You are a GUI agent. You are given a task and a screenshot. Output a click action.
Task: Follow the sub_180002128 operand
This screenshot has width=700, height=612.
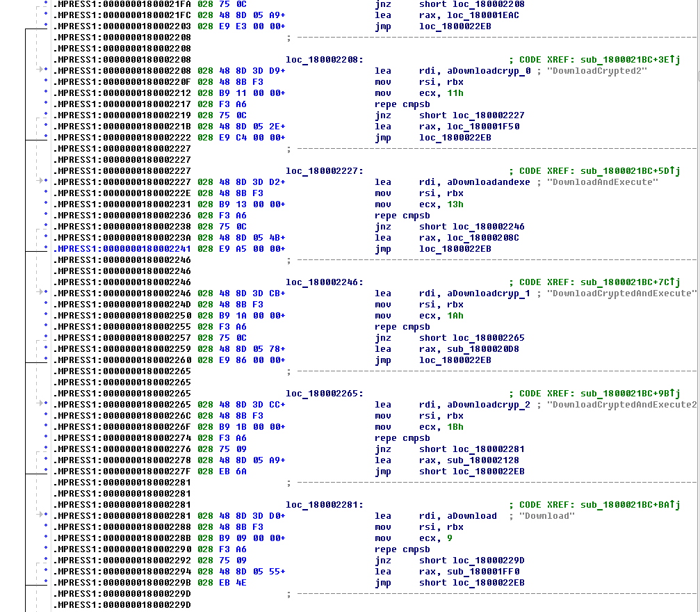(x=483, y=460)
